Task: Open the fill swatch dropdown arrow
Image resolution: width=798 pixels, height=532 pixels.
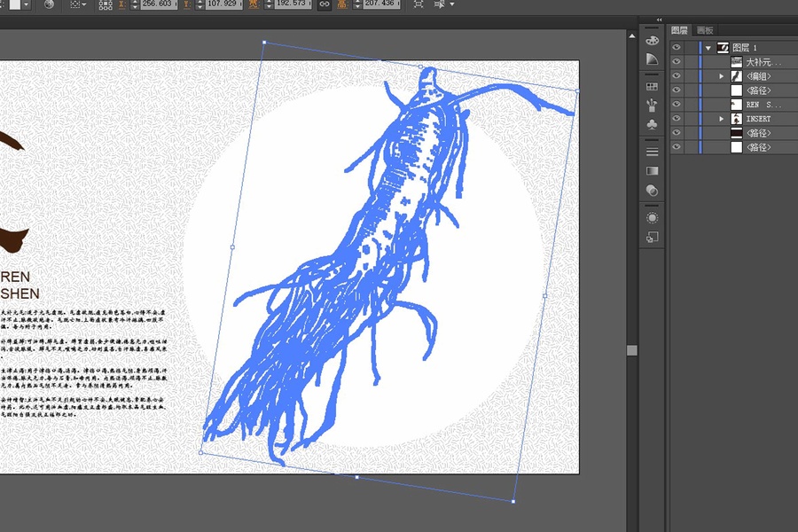Action: pos(27,4)
